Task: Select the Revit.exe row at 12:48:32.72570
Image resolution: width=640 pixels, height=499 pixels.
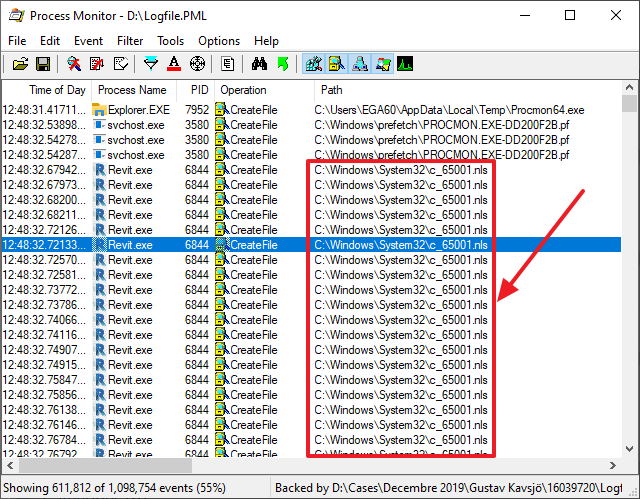Action: coord(311,260)
